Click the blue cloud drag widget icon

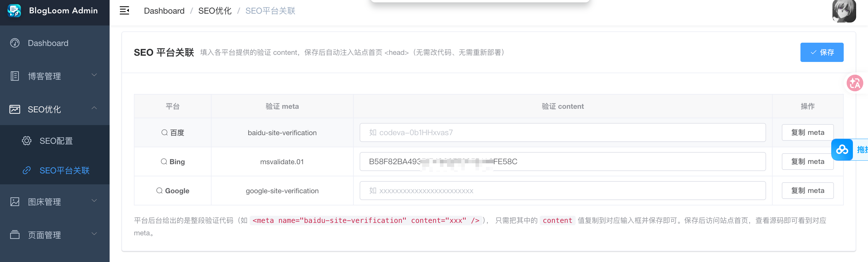point(842,150)
